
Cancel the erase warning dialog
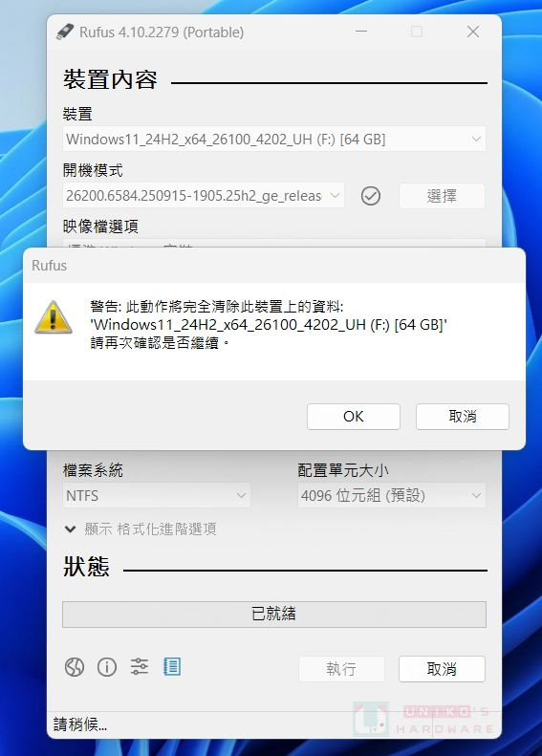tap(463, 417)
